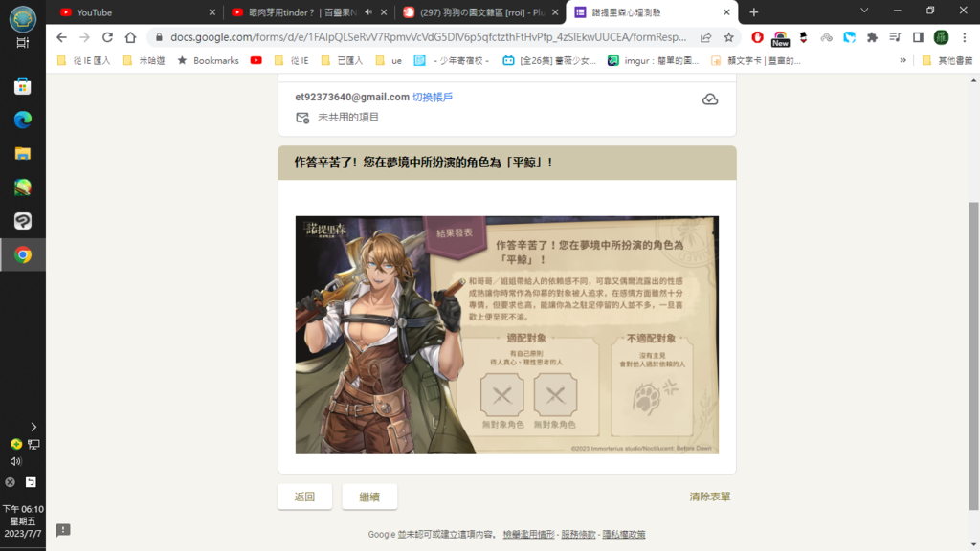
Task: Click the 平鯨 result image
Action: tap(507, 335)
